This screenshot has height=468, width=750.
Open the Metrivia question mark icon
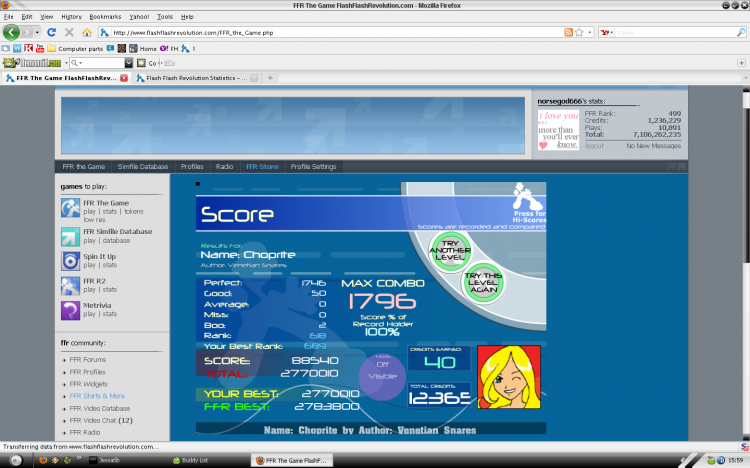click(70, 310)
